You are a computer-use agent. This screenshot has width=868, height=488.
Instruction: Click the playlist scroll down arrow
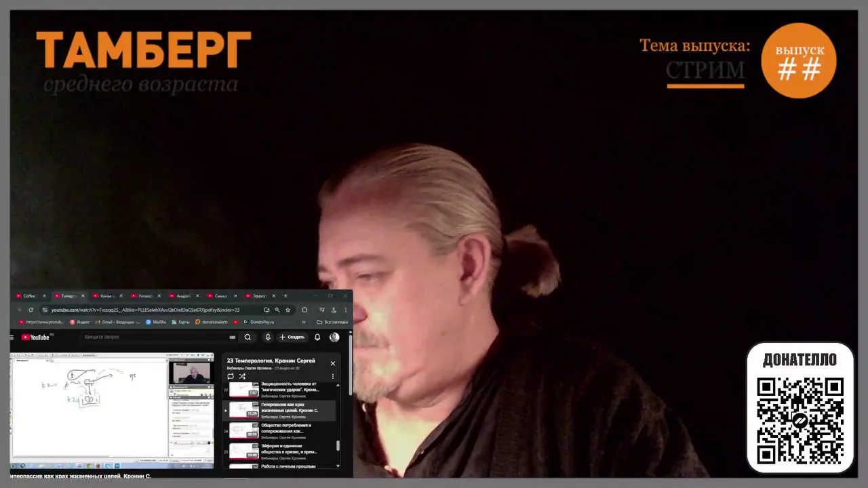(x=338, y=466)
